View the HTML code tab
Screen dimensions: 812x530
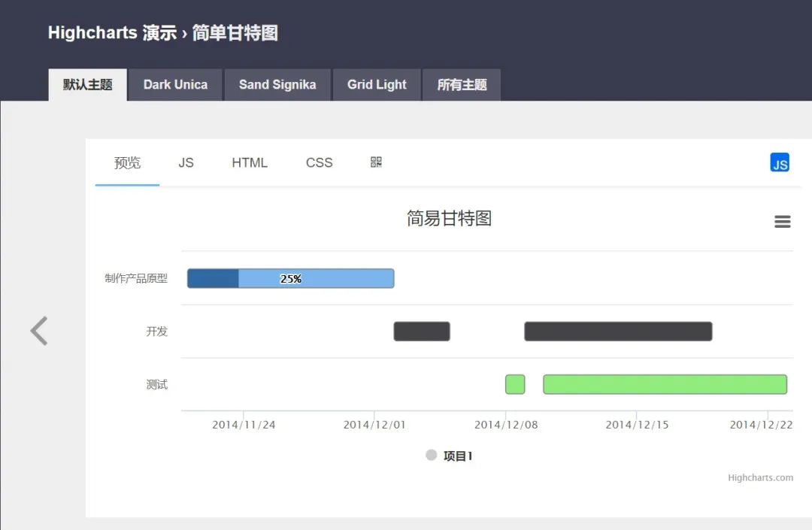pyautogui.click(x=250, y=162)
